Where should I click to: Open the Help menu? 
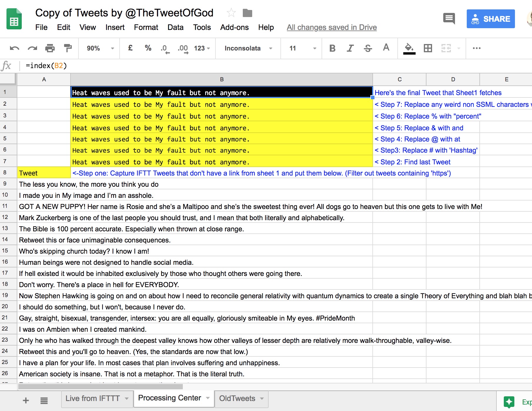click(266, 27)
